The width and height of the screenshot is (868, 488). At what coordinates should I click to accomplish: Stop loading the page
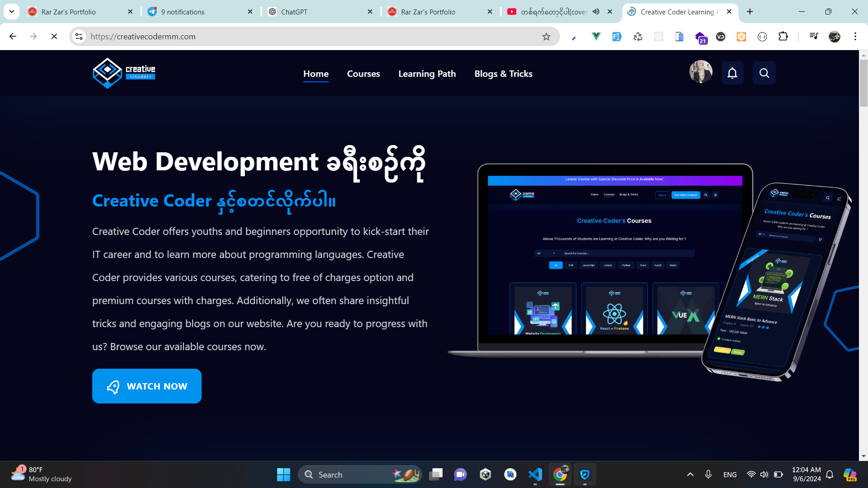tap(54, 37)
